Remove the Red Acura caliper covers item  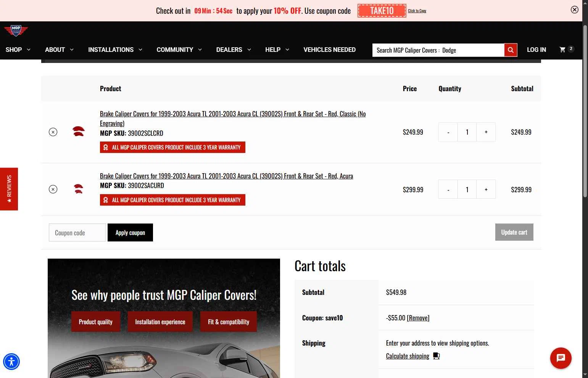[x=53, y=189]
